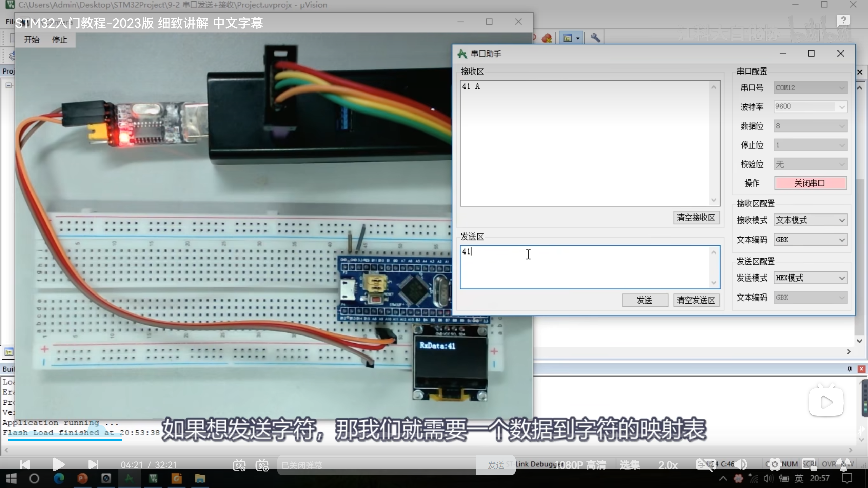The image size is (868, 488).
Task: Open Microsoft Edge from the taskbar
Action: pyautogui.click(x=59, y=479)
